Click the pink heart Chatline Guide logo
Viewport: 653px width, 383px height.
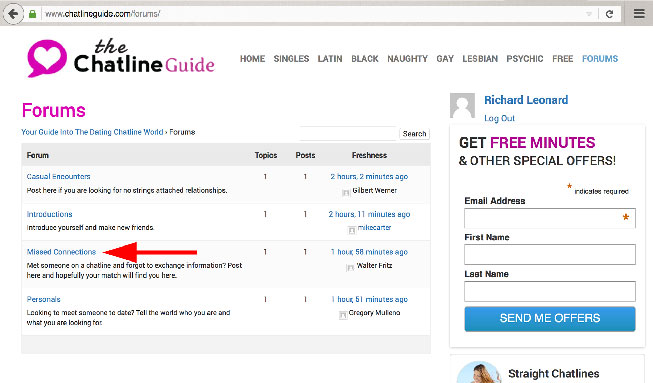click(47, 58)
